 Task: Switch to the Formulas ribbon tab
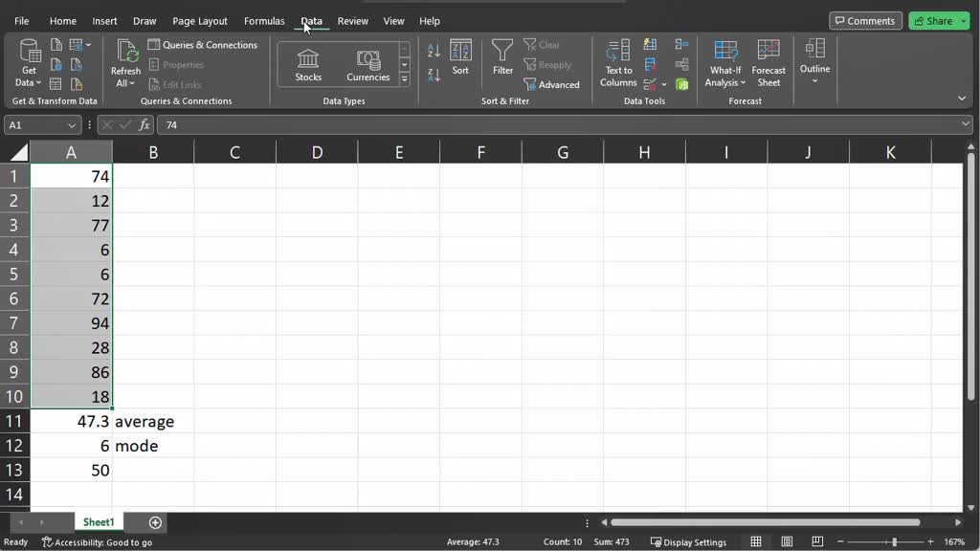(x=264, y=20)
